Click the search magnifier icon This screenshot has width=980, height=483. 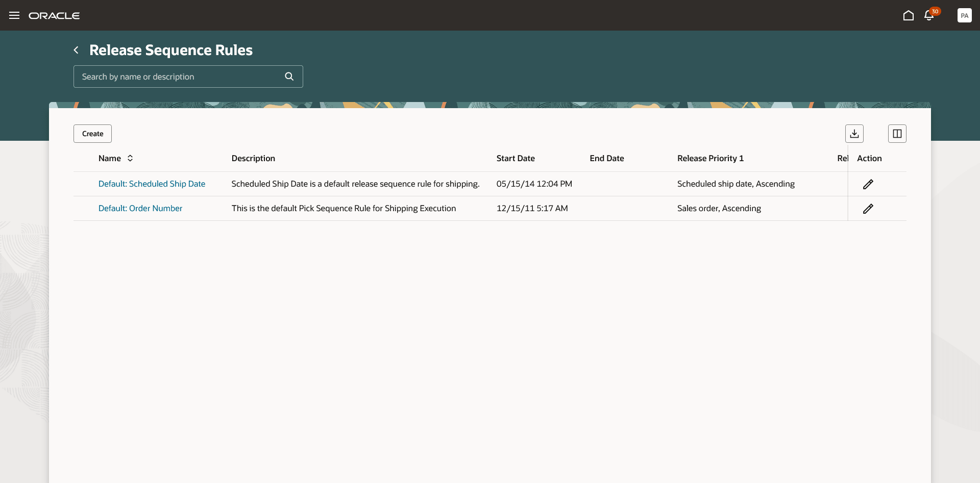(x=289, y=77)
